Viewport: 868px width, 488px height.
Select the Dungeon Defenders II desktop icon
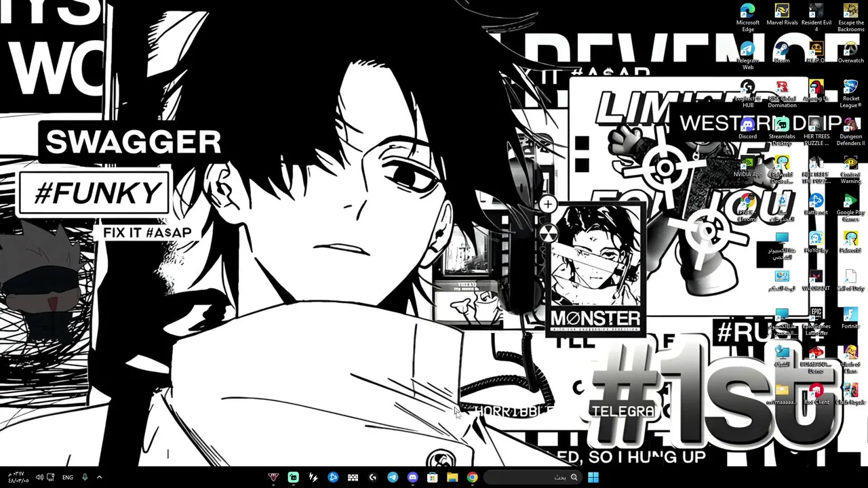(x=850, y=131)
